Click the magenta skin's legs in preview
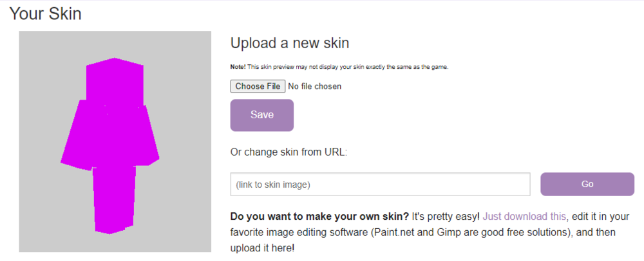644x261 pixels. pyautogui.click(x=114, y=200)
